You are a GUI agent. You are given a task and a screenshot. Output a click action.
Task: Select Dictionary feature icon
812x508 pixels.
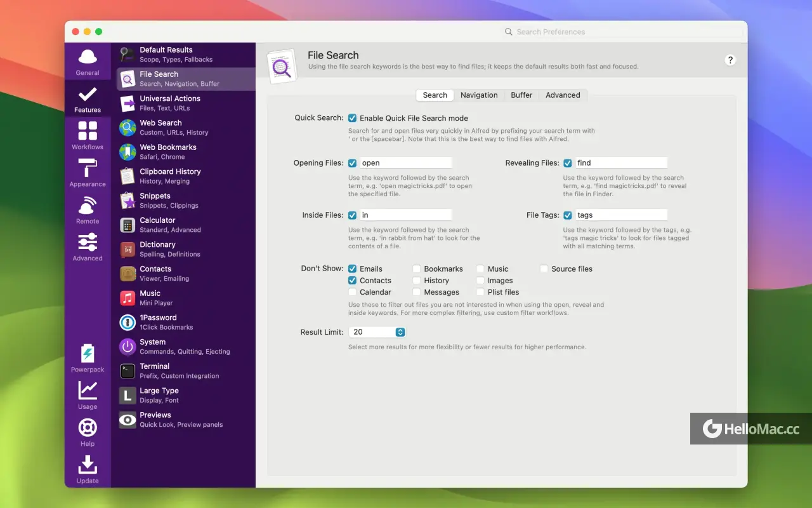coord(128,249)
